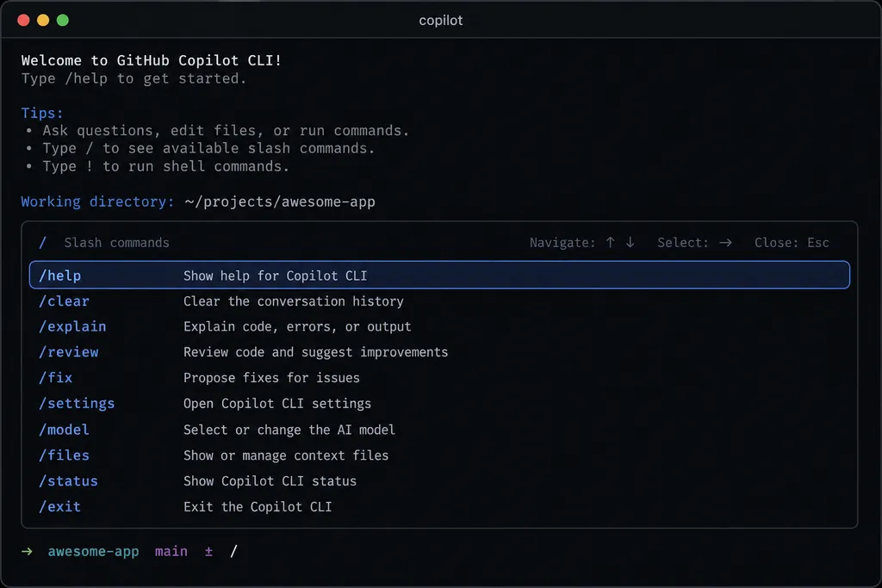Select the /model command
Image resolution: width=882 pixels, height=588 pixels.
coord(439,430)
